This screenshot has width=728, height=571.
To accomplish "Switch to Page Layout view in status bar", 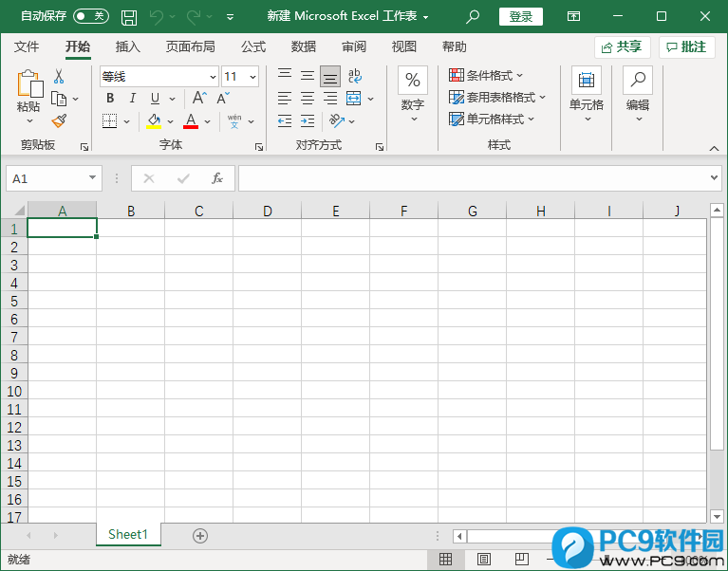I will (484, 560).
